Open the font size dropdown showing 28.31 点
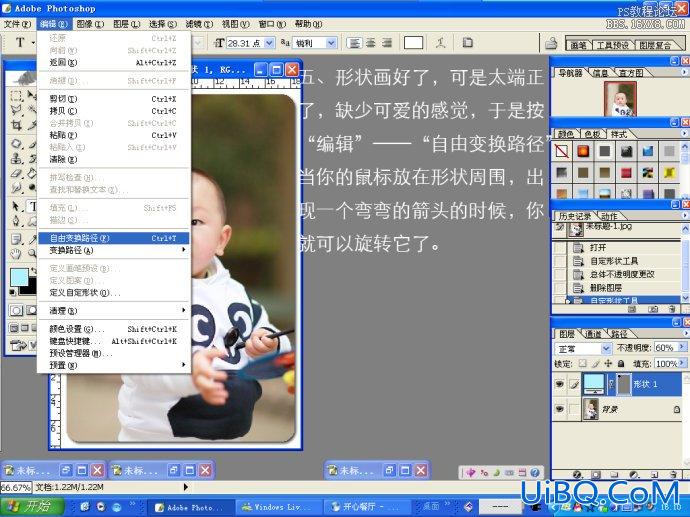This screenshot has width=690, height=517. click(269, 43)
